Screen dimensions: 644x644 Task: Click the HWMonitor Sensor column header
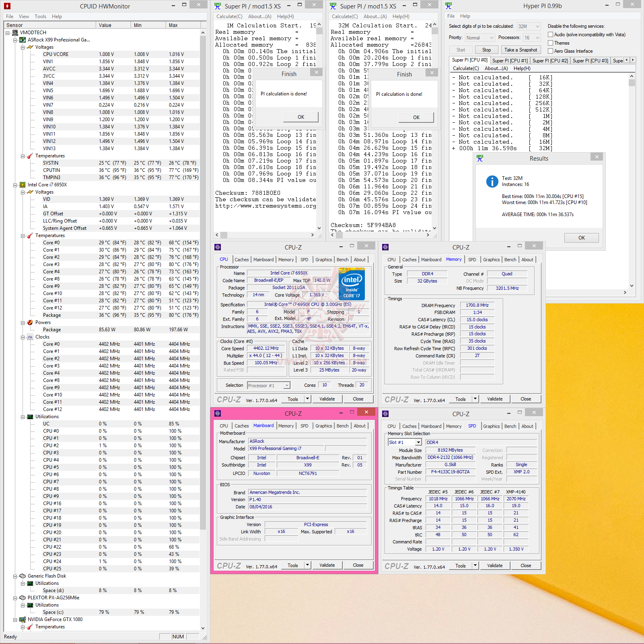pos(50,25)
